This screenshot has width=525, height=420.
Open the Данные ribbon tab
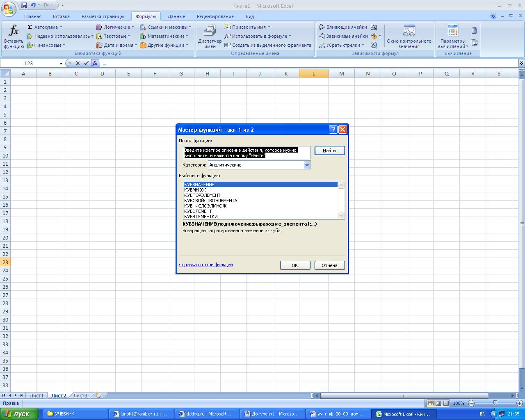click(x=176, y=16)
